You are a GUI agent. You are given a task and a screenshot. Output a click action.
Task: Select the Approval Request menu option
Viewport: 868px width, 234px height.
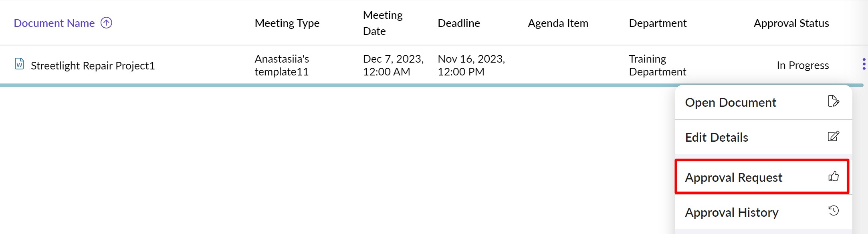pyautogui.click(x=733, y=177)
